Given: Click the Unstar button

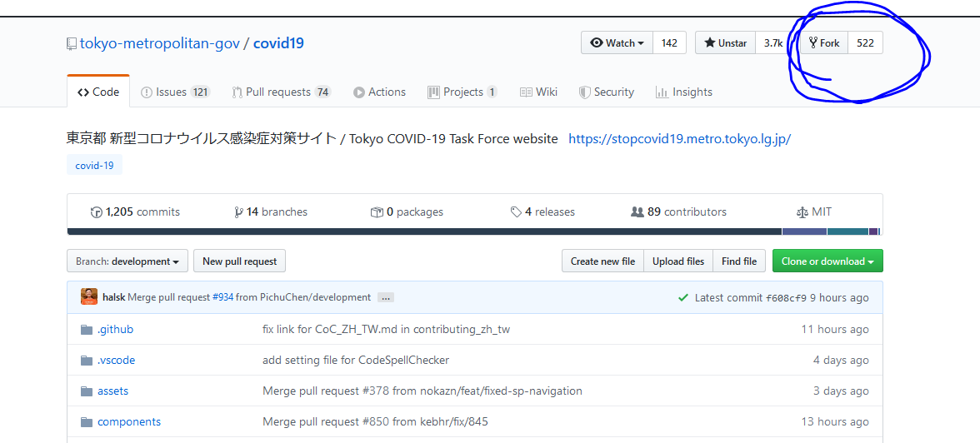Looking at the screenshot, I should (x=726, y=43).
